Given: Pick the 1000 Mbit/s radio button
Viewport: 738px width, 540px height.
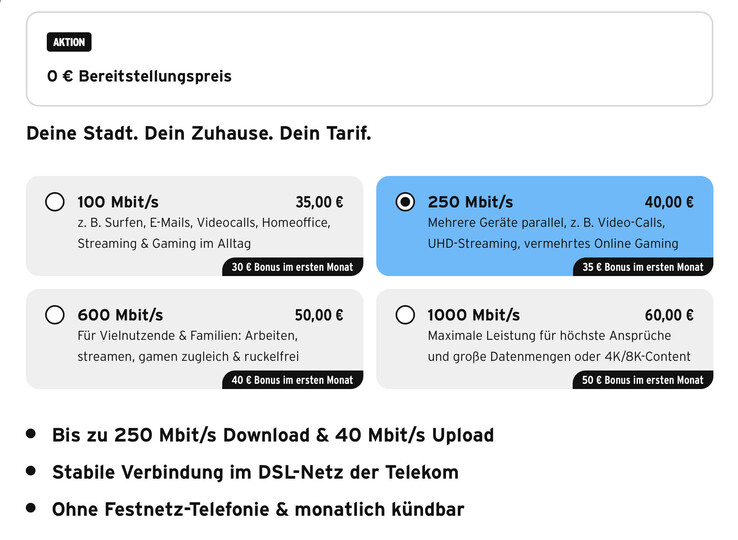Looking at the screenshot, I should tap(405, 315).
